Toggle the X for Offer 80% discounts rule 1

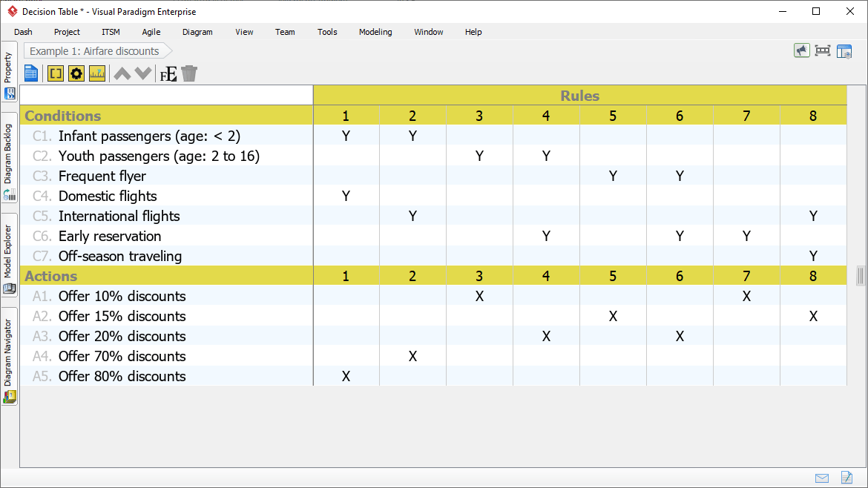coord(345,376)
